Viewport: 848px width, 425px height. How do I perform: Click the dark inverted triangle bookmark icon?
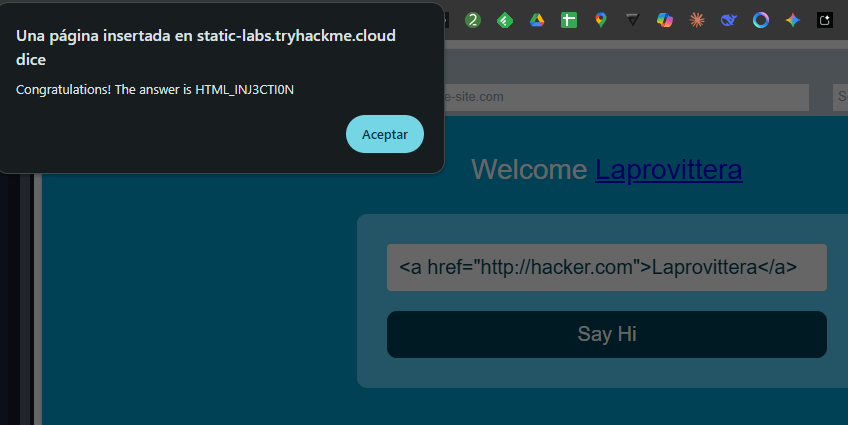633,20
